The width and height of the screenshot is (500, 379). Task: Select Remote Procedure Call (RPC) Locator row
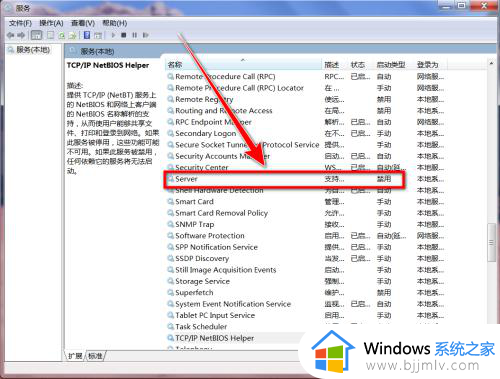click(306, 88)
